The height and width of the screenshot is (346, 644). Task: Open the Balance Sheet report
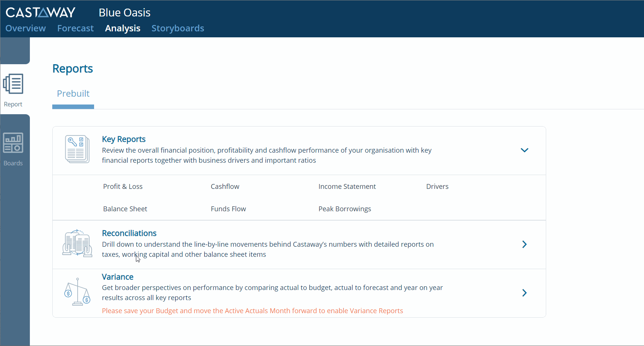point(125,209)
